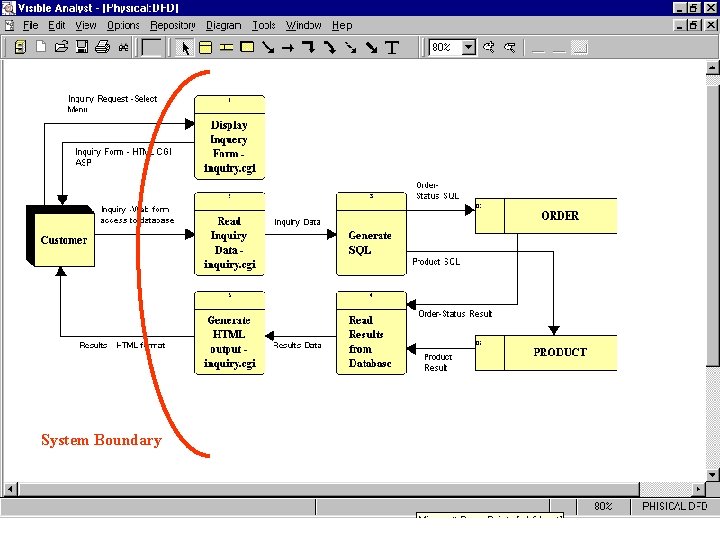The height and width of the screenshot is (540, 720).
Task: Select the data store symbol tool
Action: [x=226, y=48]
